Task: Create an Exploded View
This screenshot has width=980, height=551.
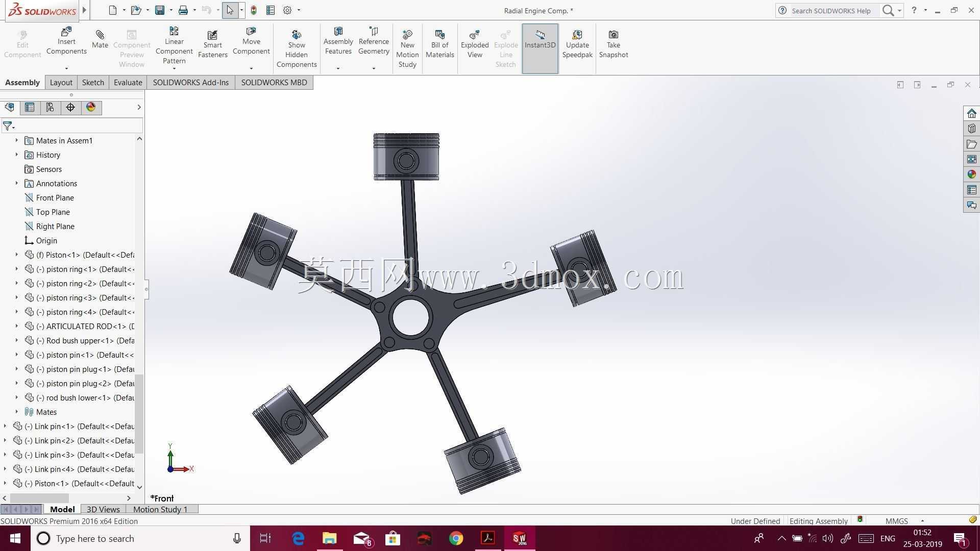Action: (475, 44)
